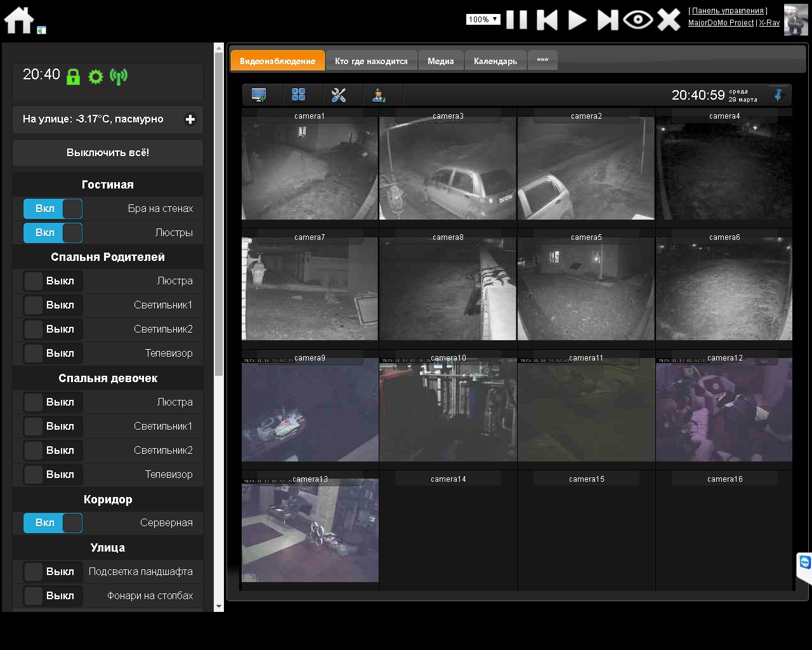Click the skip to previous button

[547, 20]
